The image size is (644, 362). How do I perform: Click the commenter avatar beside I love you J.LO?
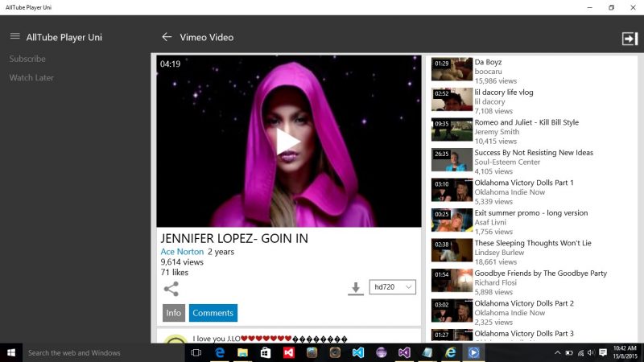175,339
